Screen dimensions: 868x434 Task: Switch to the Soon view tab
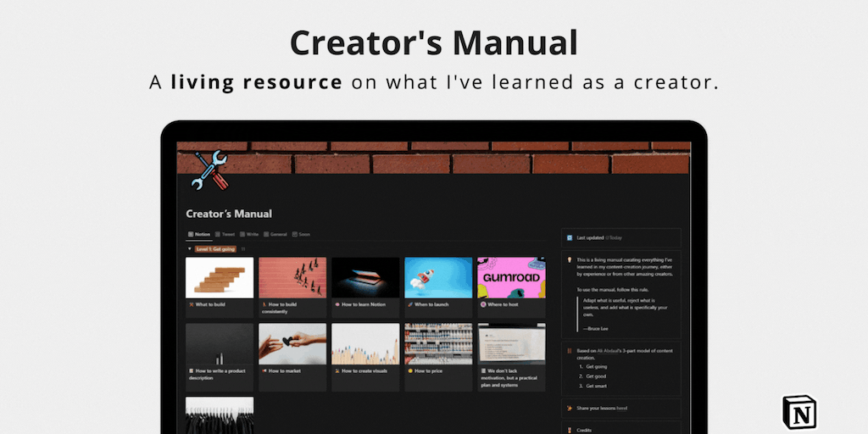(x=301, y=234)
